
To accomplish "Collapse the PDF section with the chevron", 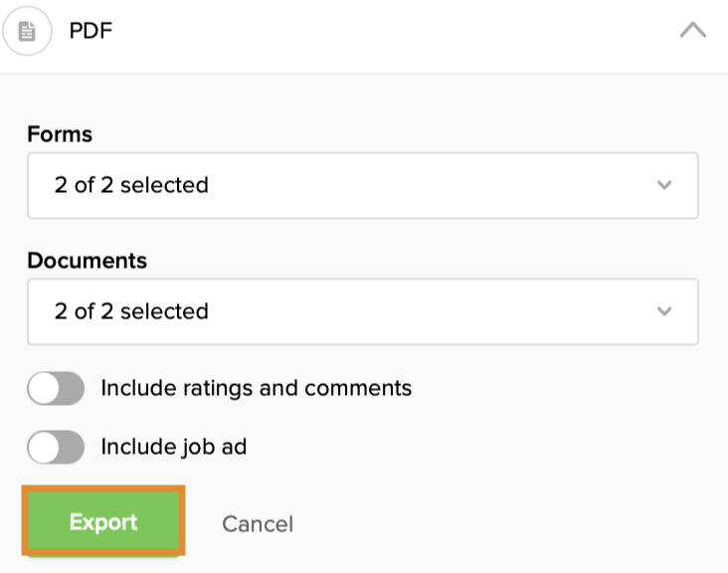I will click(692, 31).
